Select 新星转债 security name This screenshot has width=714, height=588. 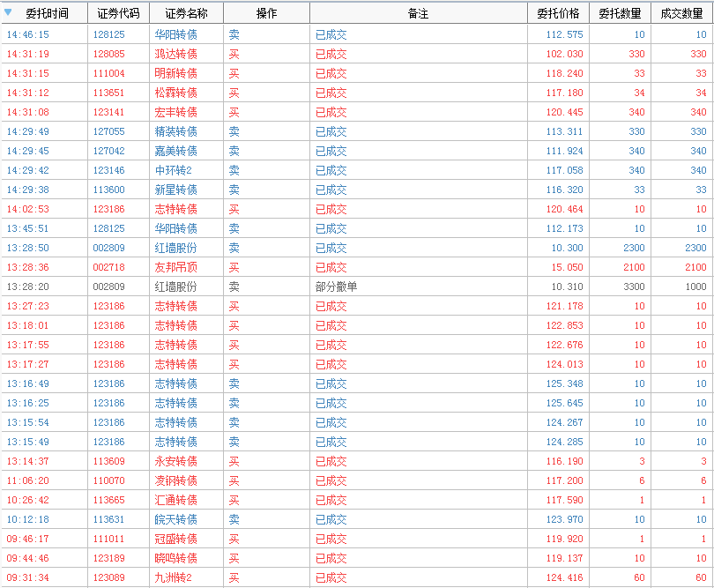click(x=175, y=190)
